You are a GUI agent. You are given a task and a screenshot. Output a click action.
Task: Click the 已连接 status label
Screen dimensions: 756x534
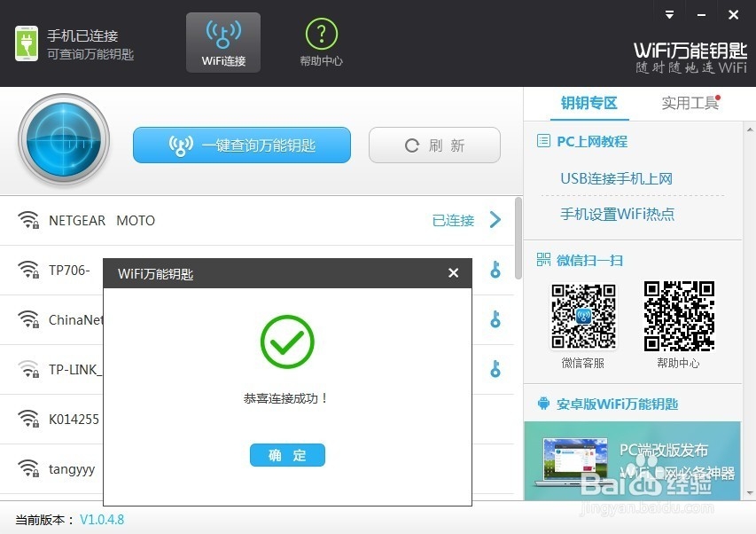[453, 221]
